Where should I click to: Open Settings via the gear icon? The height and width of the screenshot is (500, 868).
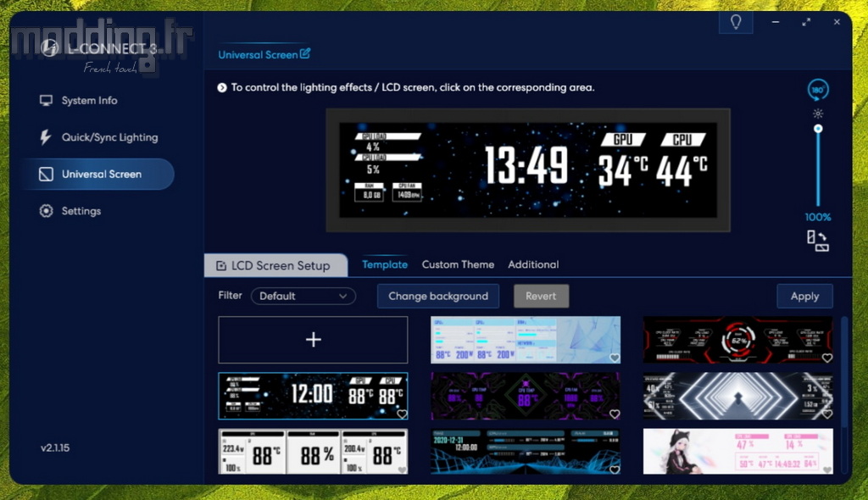(x=46, y=211)
